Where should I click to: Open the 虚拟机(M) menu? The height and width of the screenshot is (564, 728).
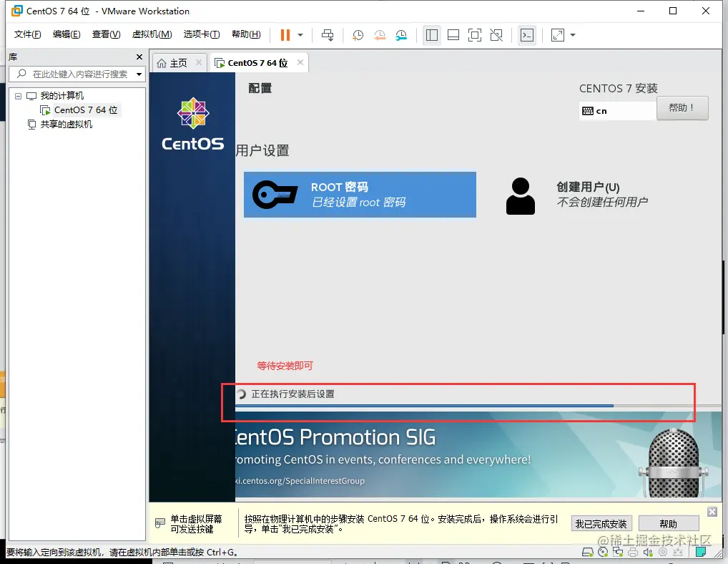[152, 34]
